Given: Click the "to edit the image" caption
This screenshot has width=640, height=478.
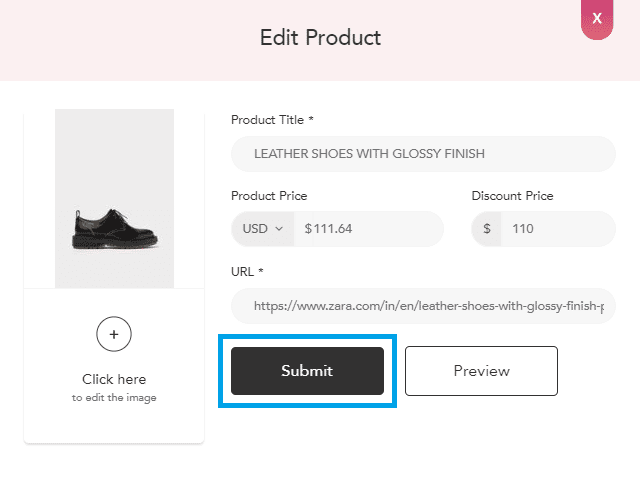Looking at the screenshot, I should coord(114,398).
